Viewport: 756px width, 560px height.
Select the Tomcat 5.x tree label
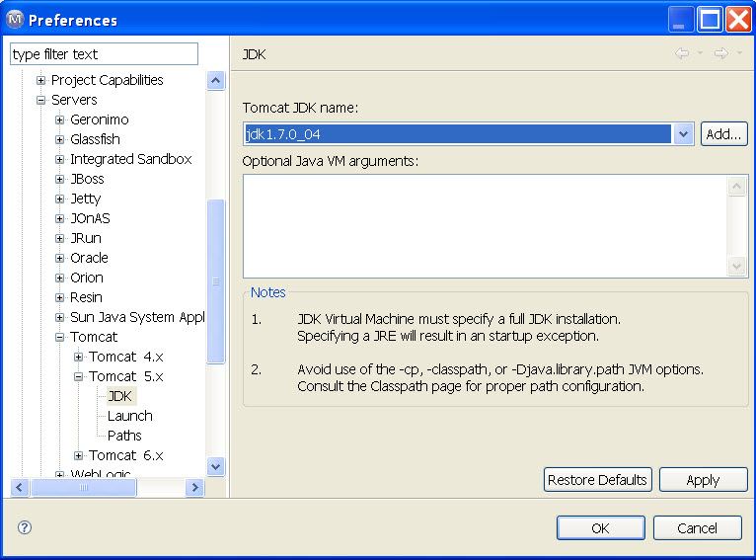pyautogui.click(x=126, y=376)
